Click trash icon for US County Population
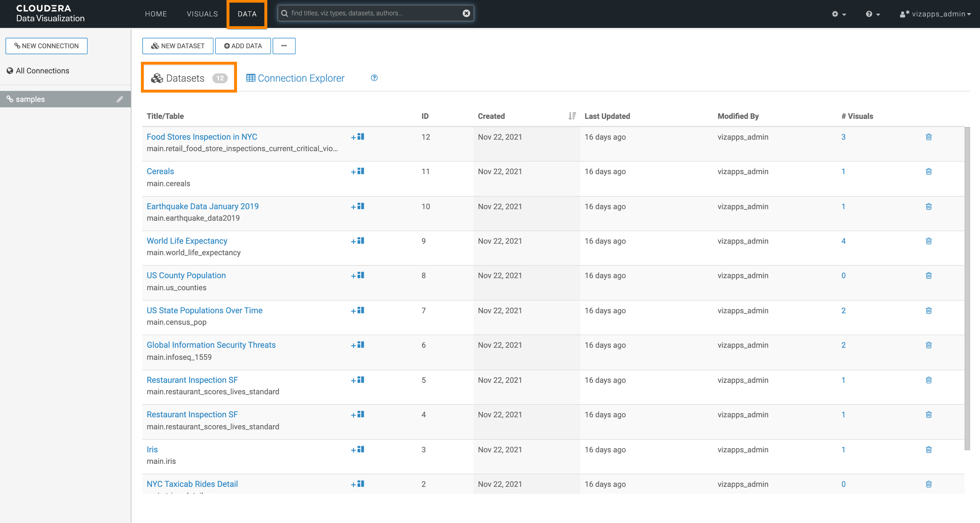Viewport: 980px width, 523px height. [929, 275]
